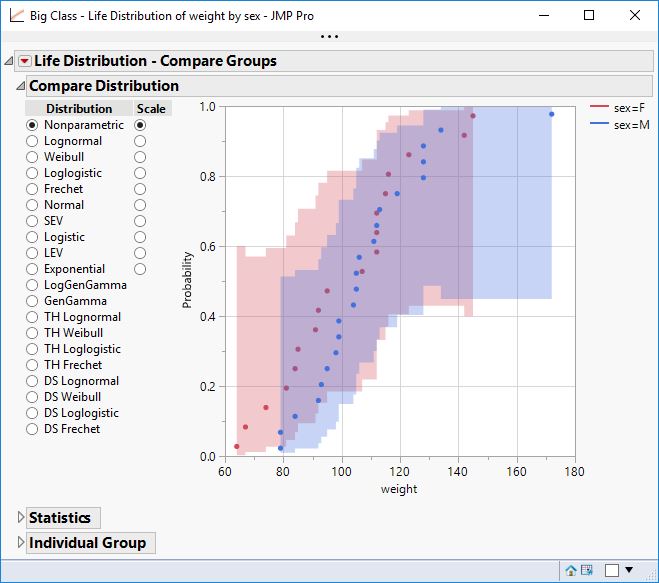Image resolution: width=659 pixels, height=583 pixels.
Task: Expand the Individual Group section
Action: 21,542
